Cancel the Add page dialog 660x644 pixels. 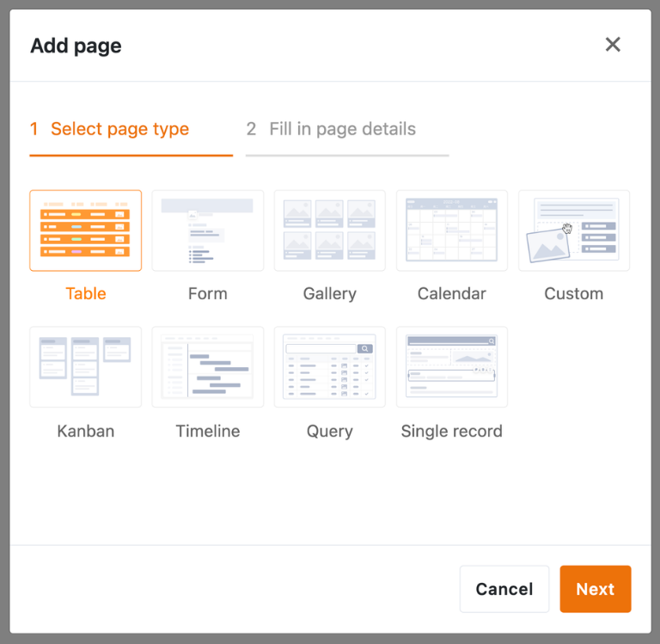click(x=504, y=589)
